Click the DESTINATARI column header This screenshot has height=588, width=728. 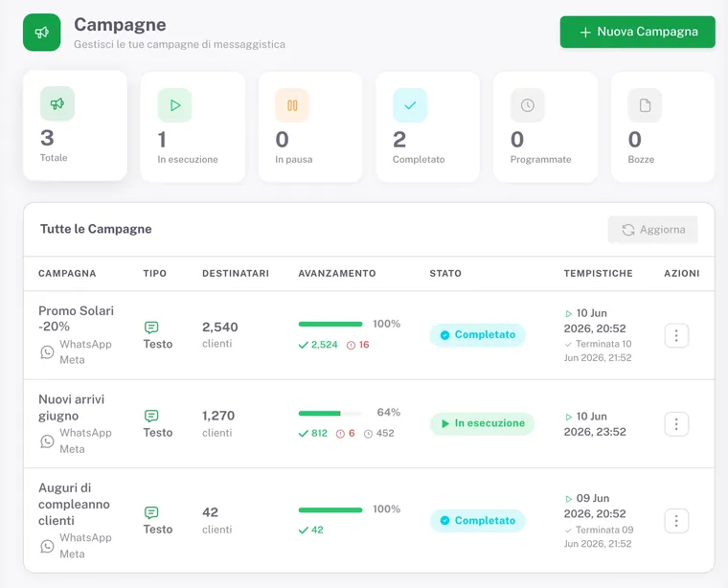236,273
